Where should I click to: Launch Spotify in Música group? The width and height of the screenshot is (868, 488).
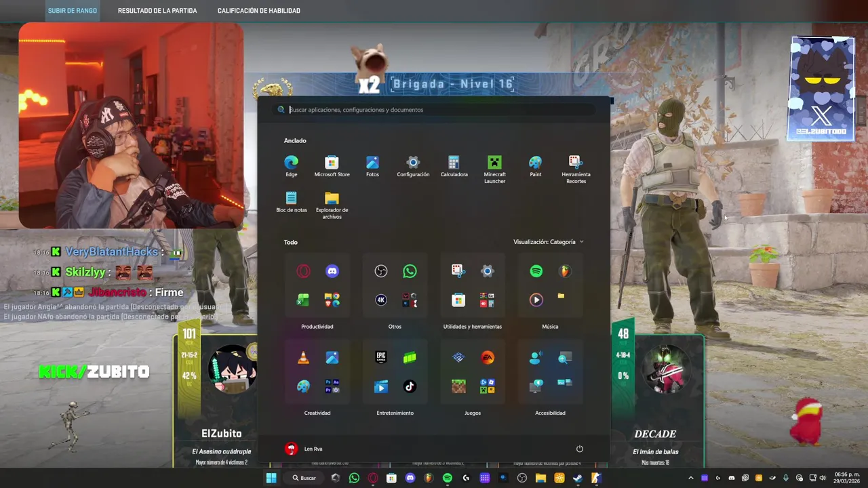coord(536,271)
